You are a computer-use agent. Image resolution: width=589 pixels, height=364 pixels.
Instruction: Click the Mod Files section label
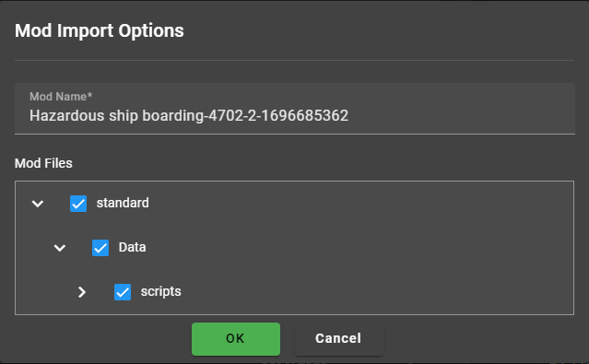point(43,163)
